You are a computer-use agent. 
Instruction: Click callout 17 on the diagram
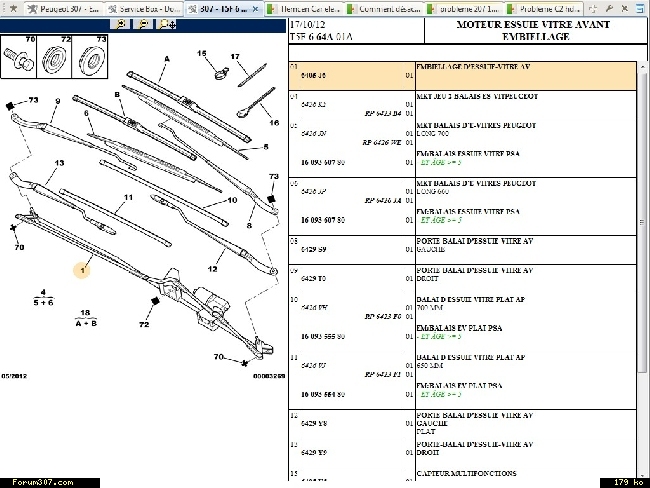click(x=235, y=56)
